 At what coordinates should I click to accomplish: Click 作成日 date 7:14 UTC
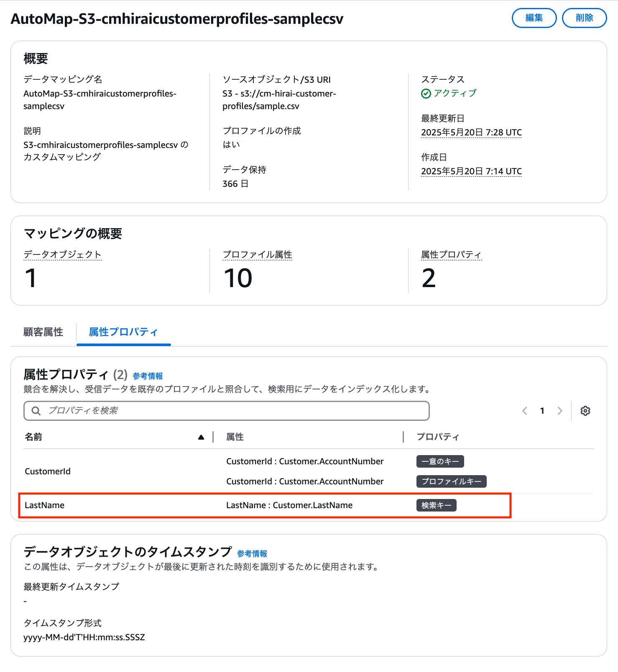(471, 171)
